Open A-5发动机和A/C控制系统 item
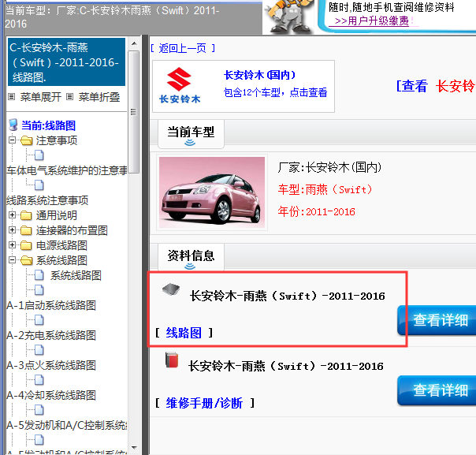Screen dimensions: 476x455 67,425
